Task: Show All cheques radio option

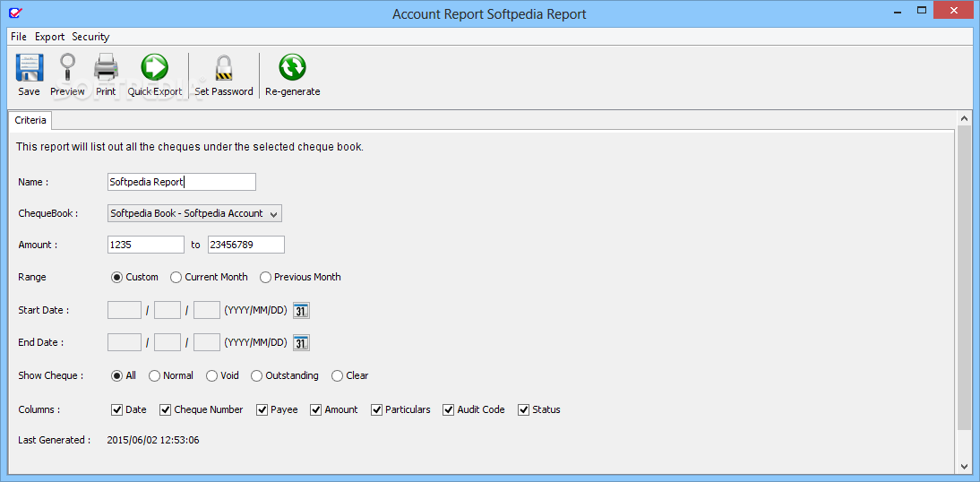Action: click(116, 375)
